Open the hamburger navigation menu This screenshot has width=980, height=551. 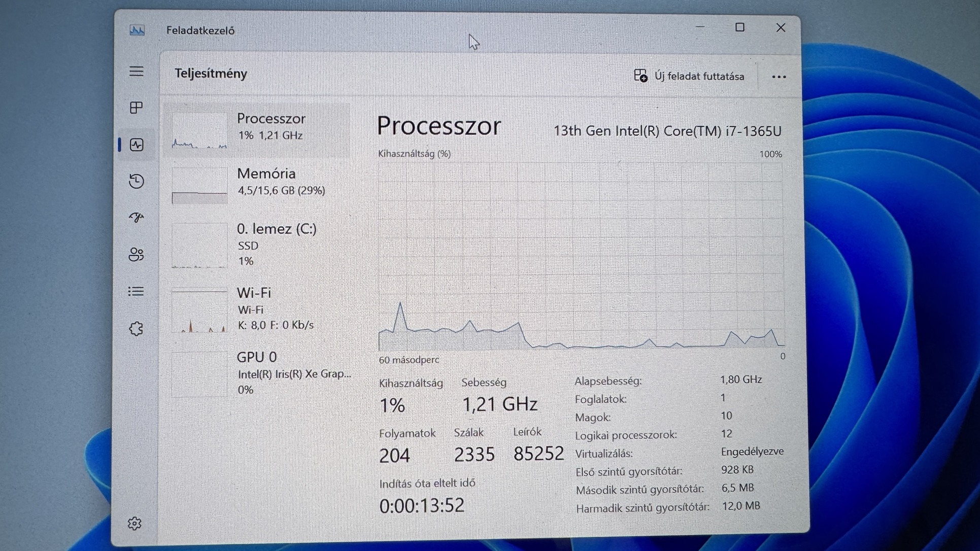coord(136,71)
